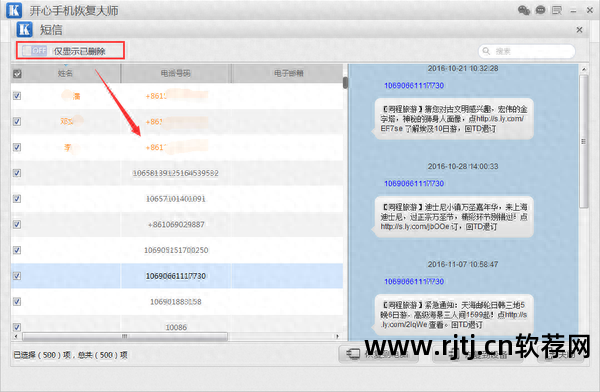The height and width of the screenshot is (392, 600).
Task: Click the 电子邮箱 column header
Action: tap(288, 73)
